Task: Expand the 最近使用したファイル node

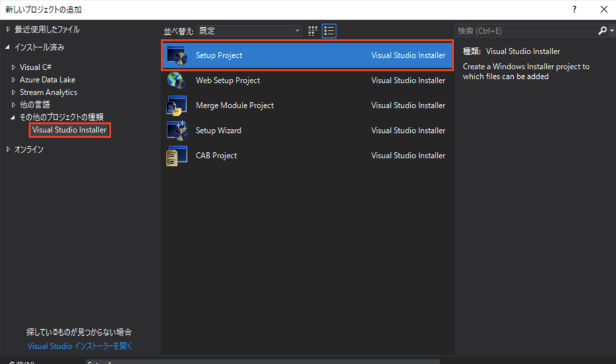Action: [8, 29]
